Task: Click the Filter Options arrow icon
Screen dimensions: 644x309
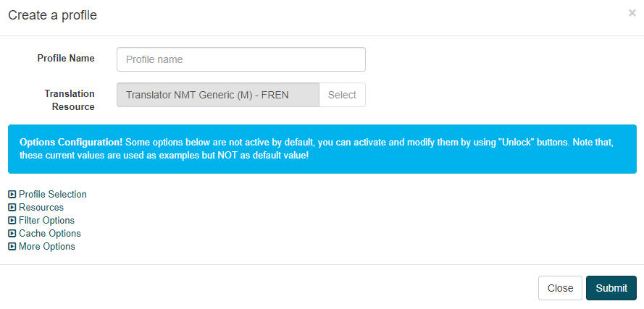Action: [12, 221]
